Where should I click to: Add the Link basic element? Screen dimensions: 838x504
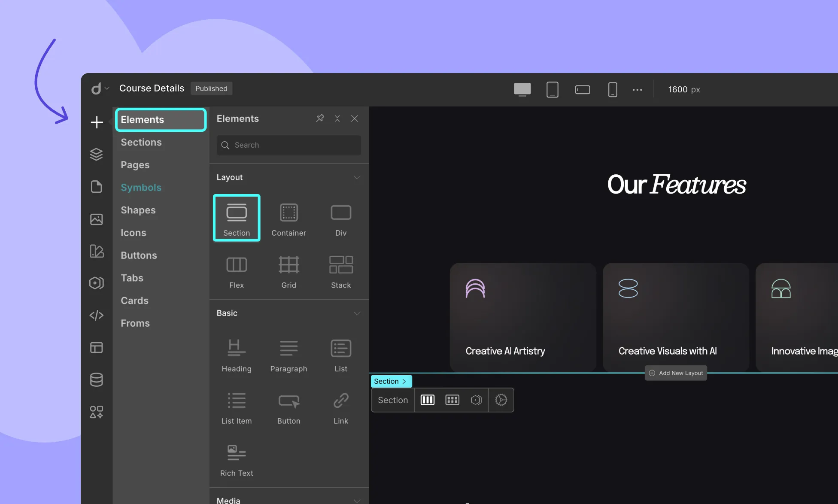click(341, 408)
